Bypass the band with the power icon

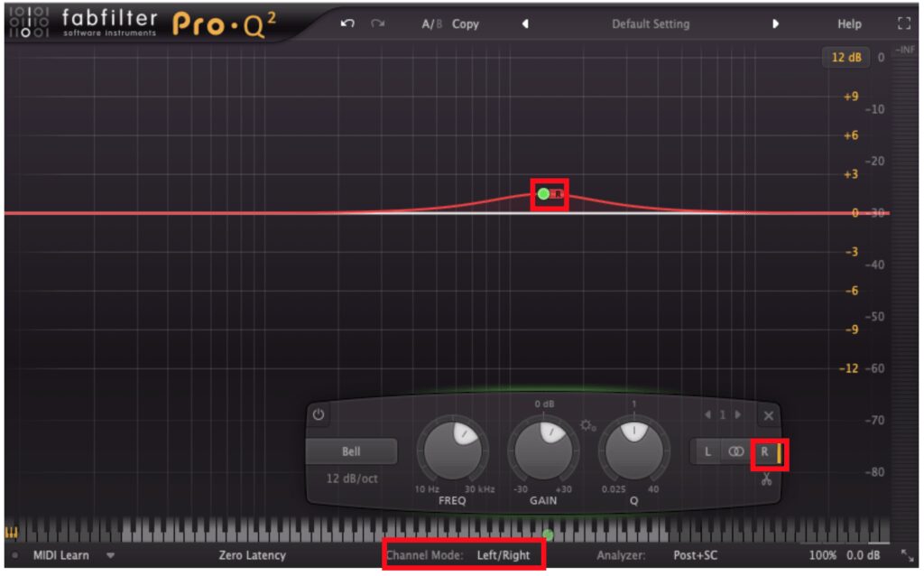(319, 414)
